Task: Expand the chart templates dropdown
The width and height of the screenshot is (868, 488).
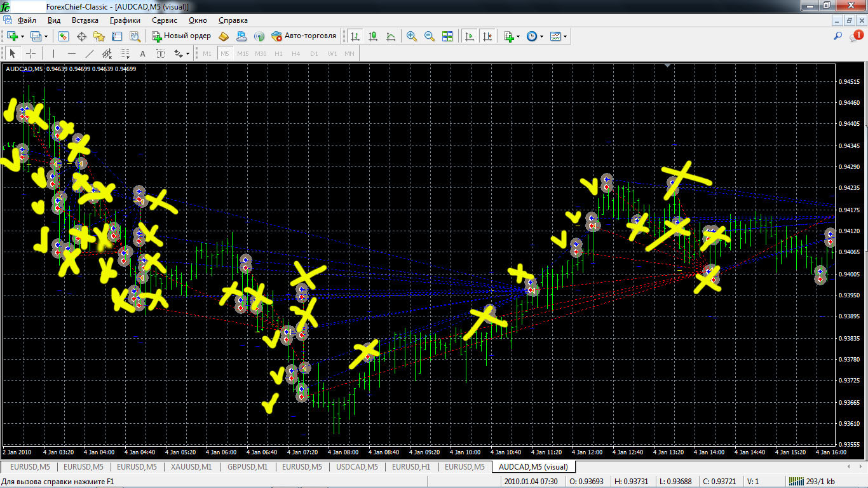Action: (x=565, y=36)
